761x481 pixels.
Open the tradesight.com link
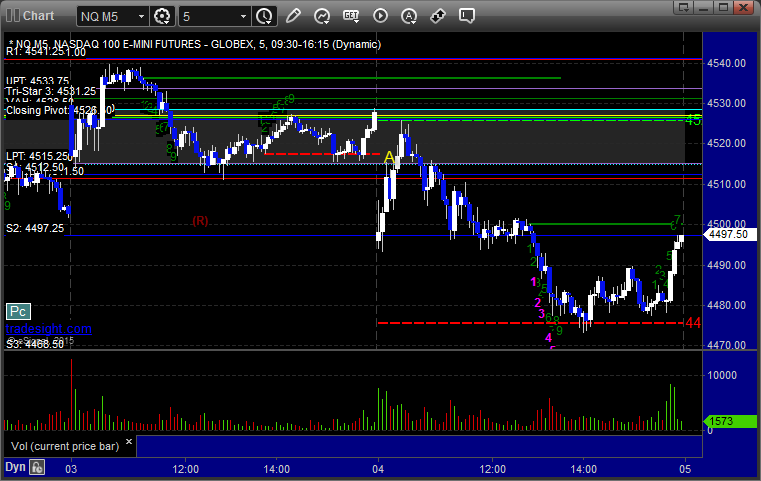tap(49, 329)
